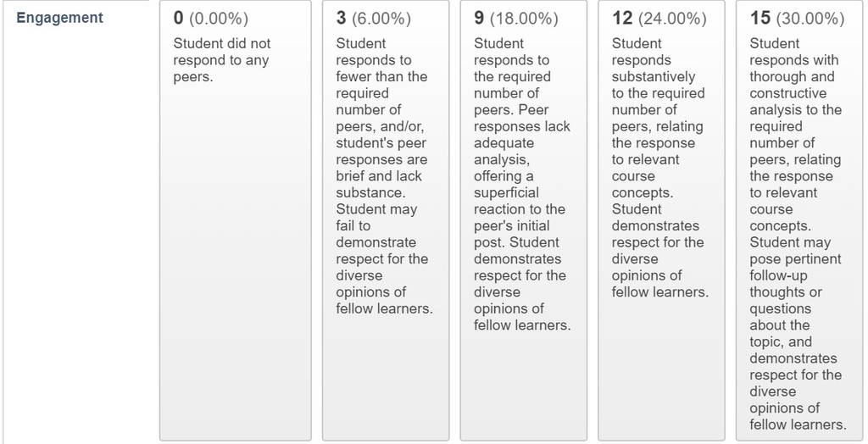868x444 pixels.
Task: Click the (30.00%) percentage label
Action: [x=810, y=19]
